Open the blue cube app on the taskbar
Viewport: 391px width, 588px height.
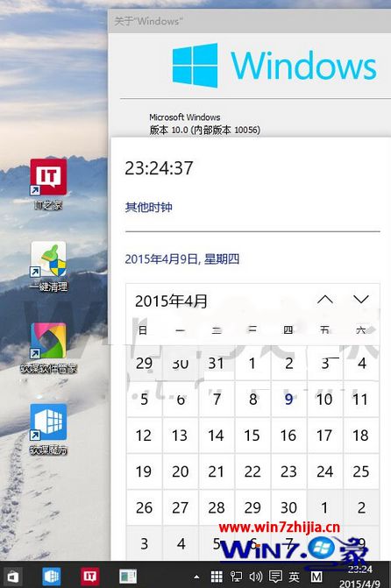(51, 576)
